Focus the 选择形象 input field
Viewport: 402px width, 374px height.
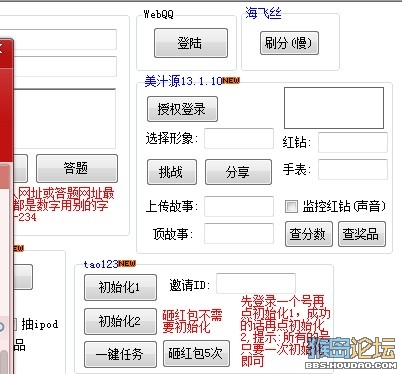(239, 138)
